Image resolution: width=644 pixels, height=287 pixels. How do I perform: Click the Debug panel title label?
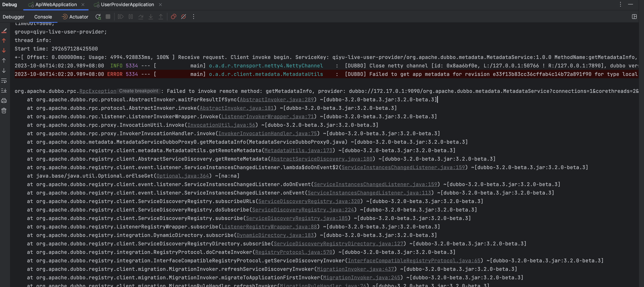9,4
